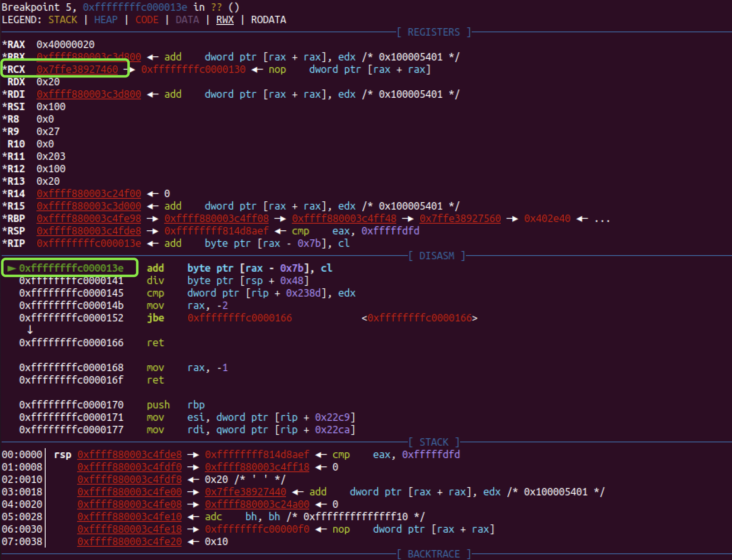
Task: Click the R14 address 0xffff880003c24f00
Action: [89, 193]
